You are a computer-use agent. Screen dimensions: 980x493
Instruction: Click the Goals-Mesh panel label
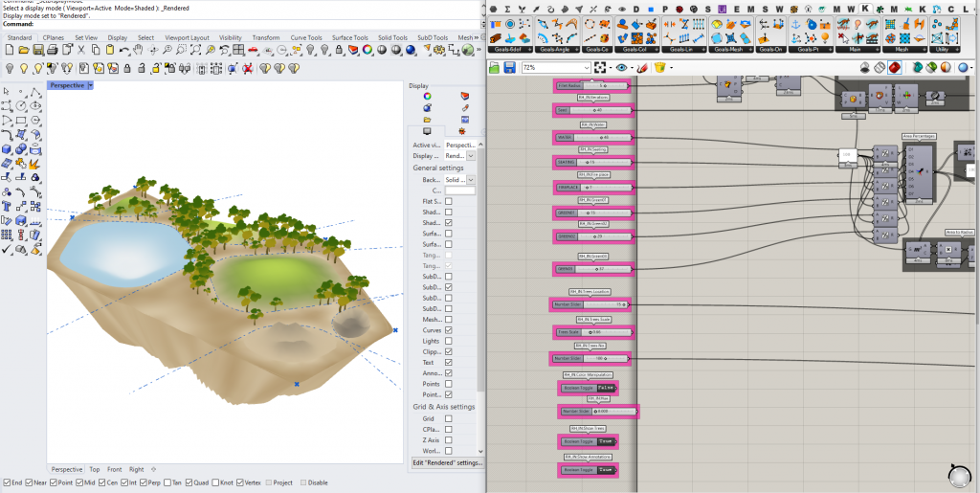pos(728,48)
